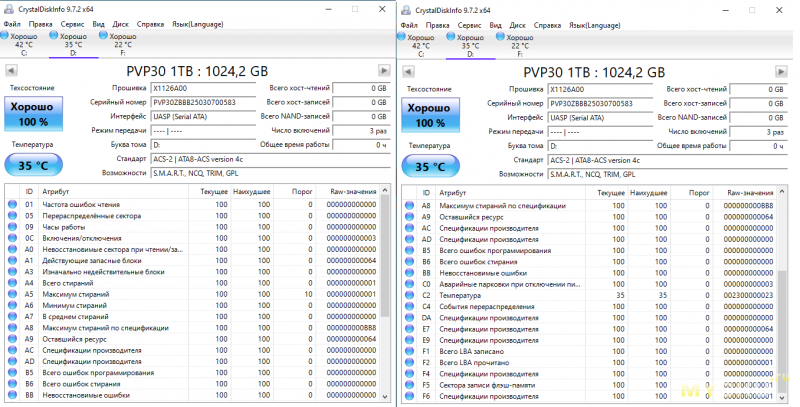
Task: Click status orb of attribute 01 in left window
Action: point(12,204)
